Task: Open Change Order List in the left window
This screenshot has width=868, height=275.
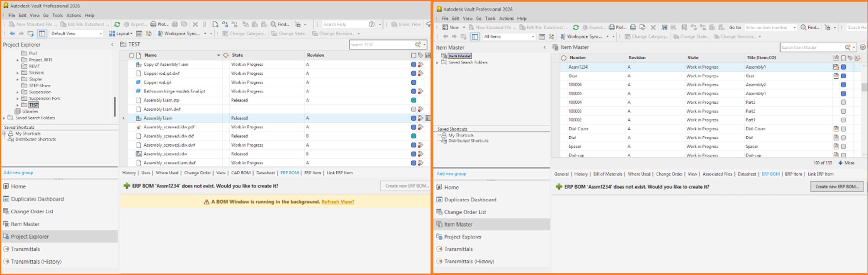Action: (x=32, y=212)
